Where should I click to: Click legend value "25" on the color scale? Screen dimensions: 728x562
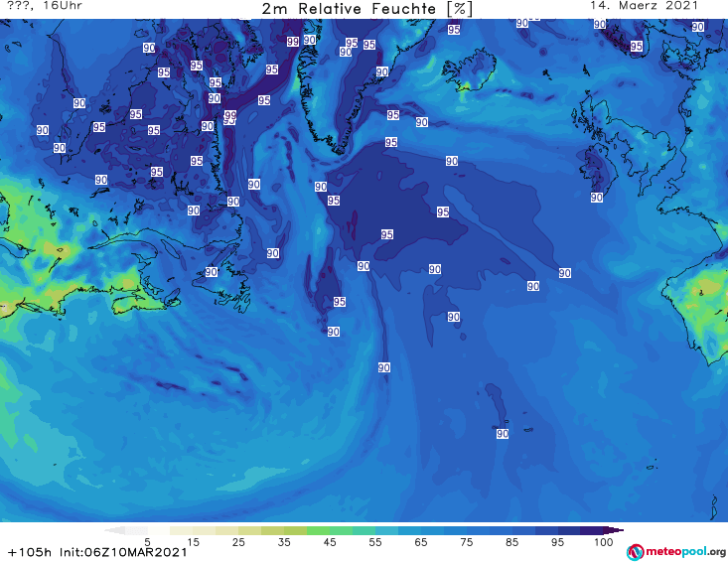pos(238,542)
